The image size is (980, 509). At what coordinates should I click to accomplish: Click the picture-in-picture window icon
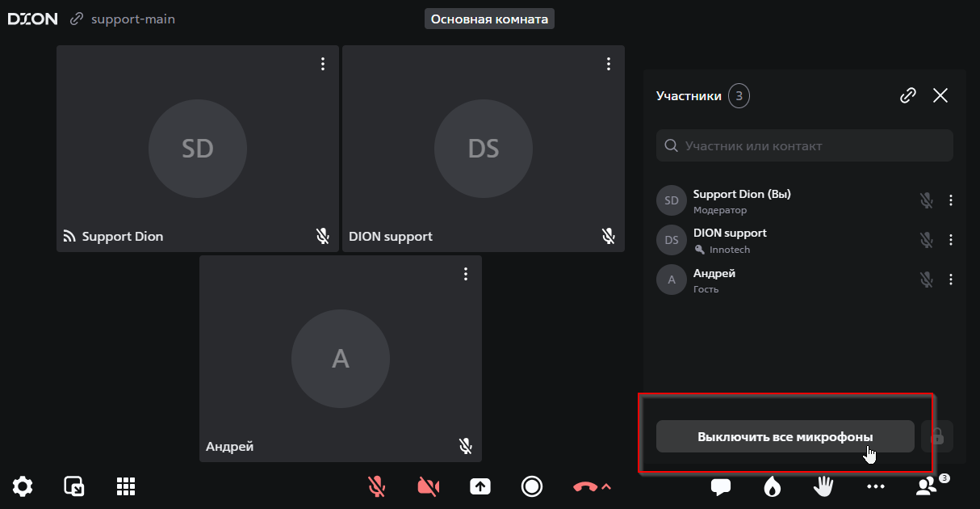(x=74, y=486)
